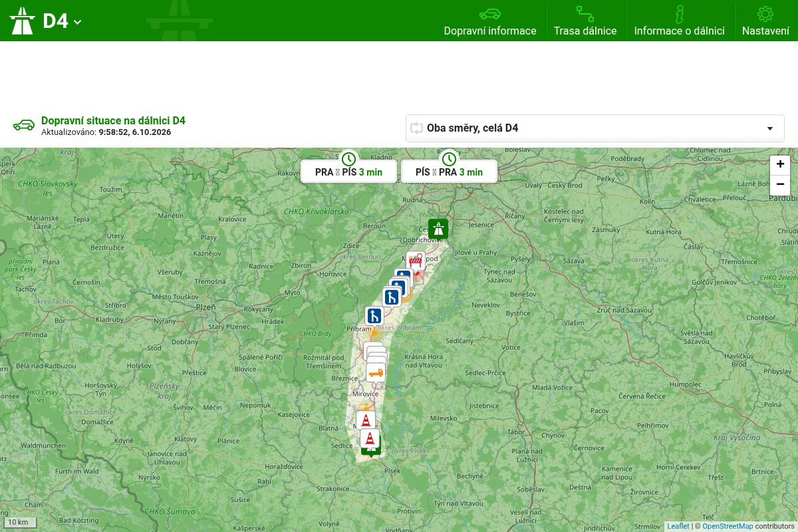Click the zoom out (−) map button
798x532 pixels.
(x=780, y=184)
